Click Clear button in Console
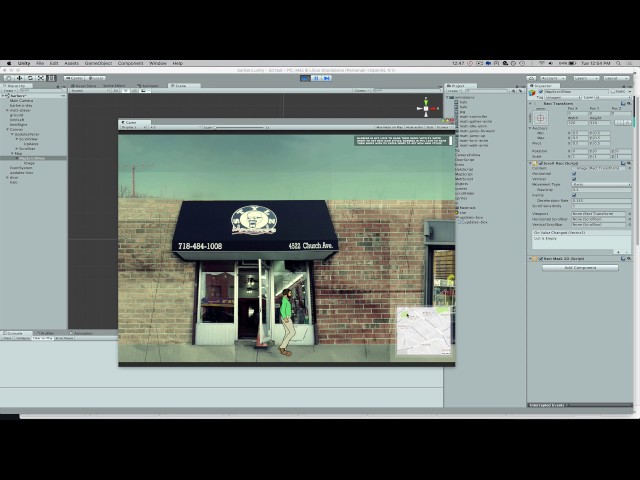 pos(7,338)
